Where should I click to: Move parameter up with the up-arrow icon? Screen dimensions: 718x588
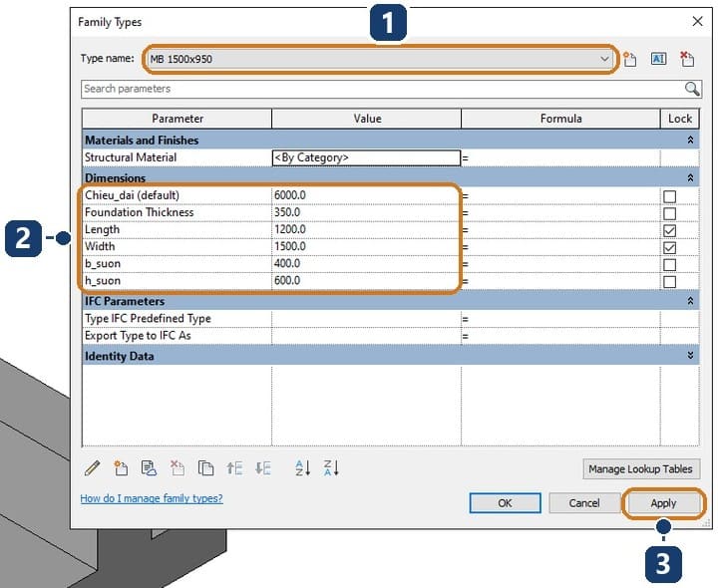pos(234,468)
